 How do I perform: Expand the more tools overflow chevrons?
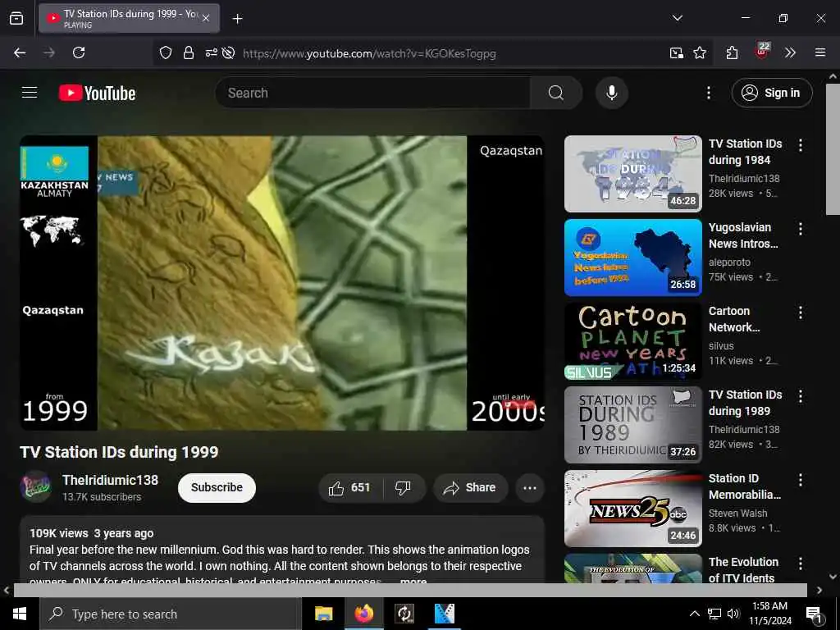[790, 53]
